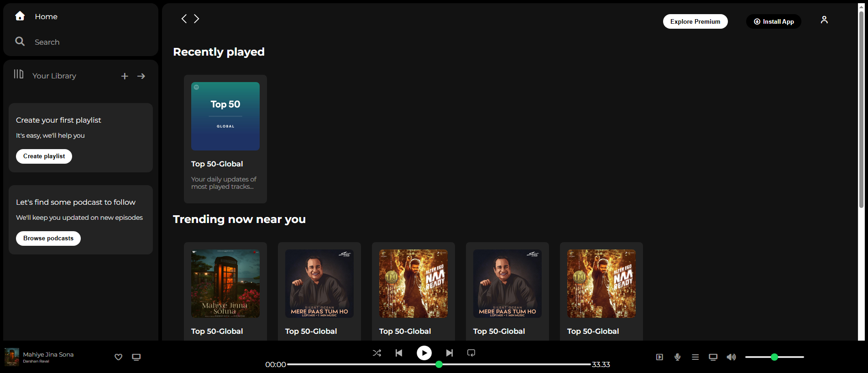Open the user profile icon
The image size is (868, 373).
pos(824,20)
